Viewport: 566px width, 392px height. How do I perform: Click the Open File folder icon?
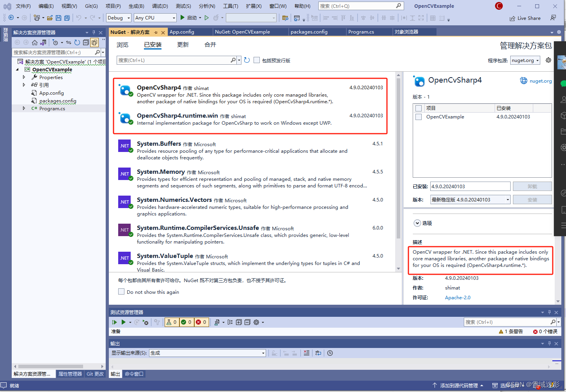(50, 18)
